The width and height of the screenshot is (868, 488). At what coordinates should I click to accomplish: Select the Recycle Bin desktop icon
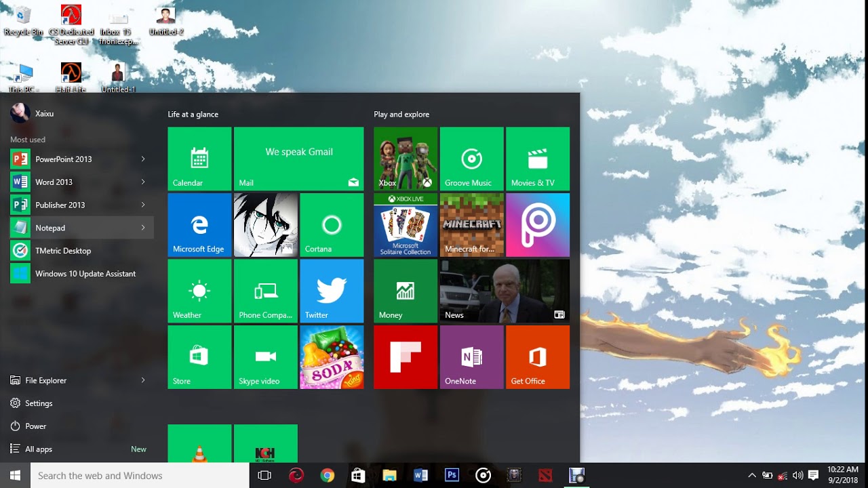click(23, 22)
